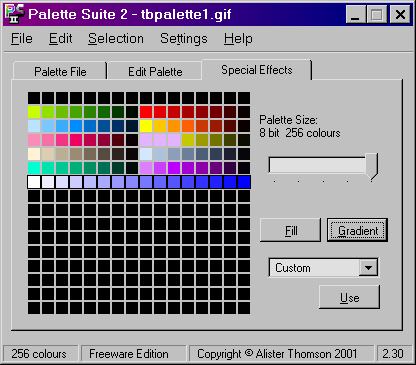The width and height of the screenshot is (416, 365).
Task: Click the Fill button
Action: [x=290, y=230]
